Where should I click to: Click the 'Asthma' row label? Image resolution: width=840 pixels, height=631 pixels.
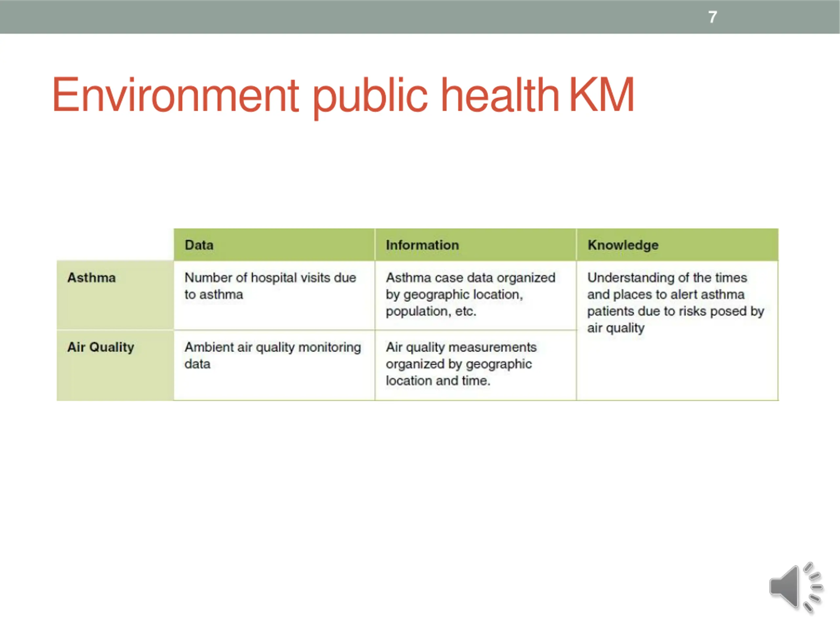[x=115, y=295]
